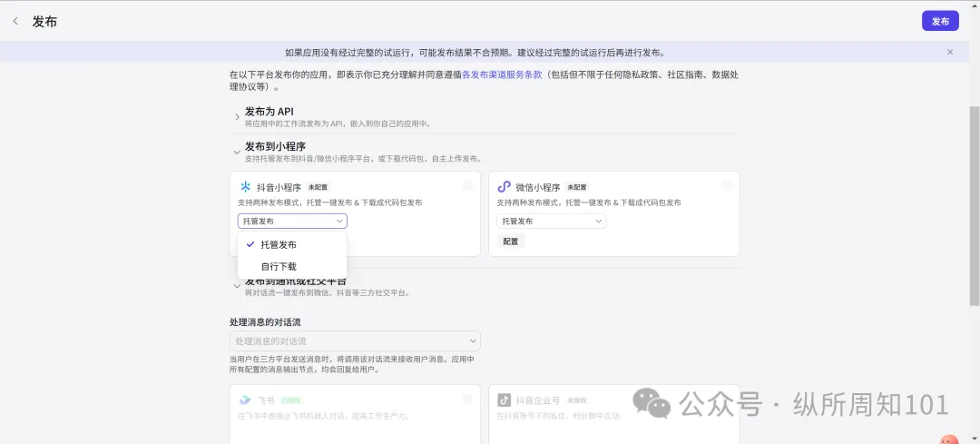Click the 处理消息的对话流 label
This screenshot has width=980, height=444.
point(265,322)
